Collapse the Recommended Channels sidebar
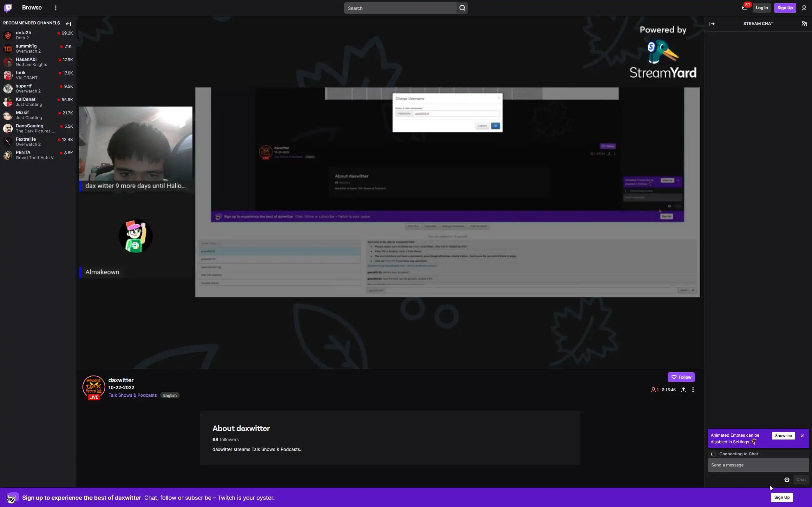This screenshot has height=507, width=812. (x=69, y=23)
